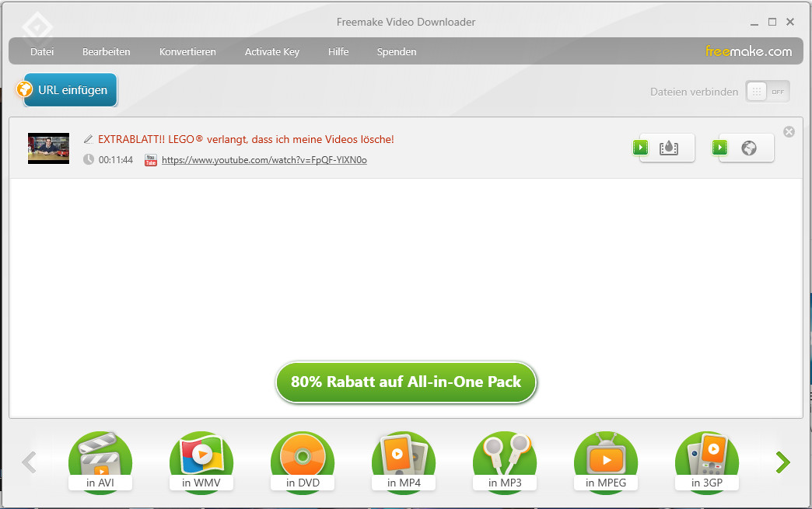Click the URL einfügen button

[69, 89]
